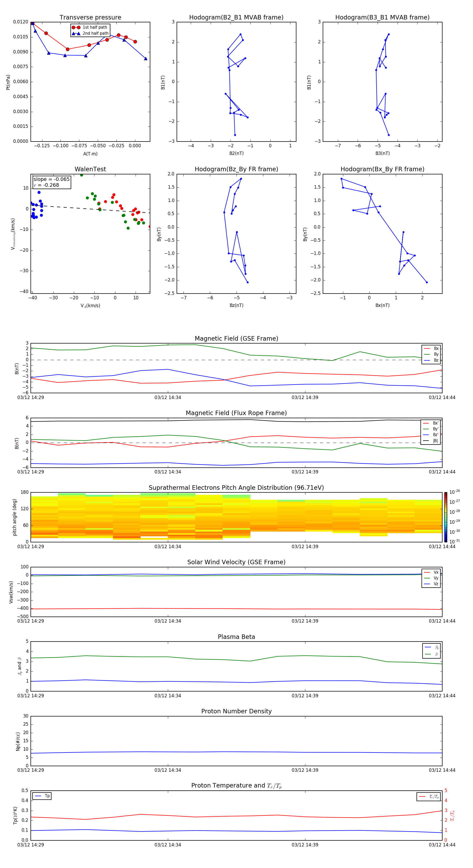
Task: Click the 'Hodogram(Bx_By FR frame)' title
Action: coord(382,169)
